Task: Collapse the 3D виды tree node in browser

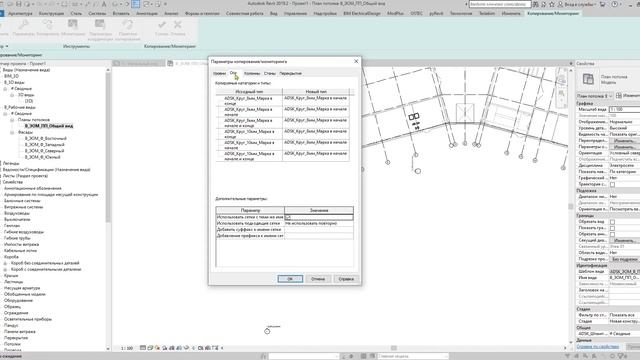Action: (x=12, y=95)
